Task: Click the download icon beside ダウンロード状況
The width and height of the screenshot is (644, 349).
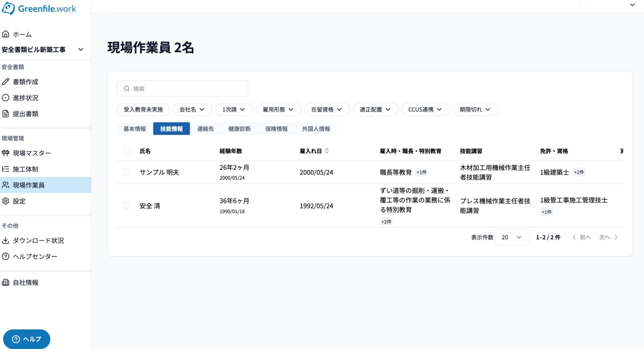Action: click(x=6, y=240)
